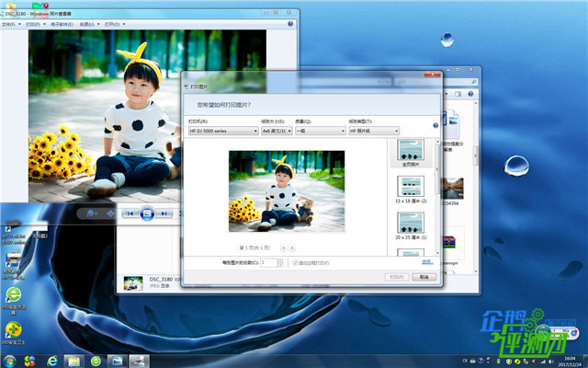Go to previous photo in Photo Viewer
Viewport: 588px width, 368px height.
tap(130, 213)
